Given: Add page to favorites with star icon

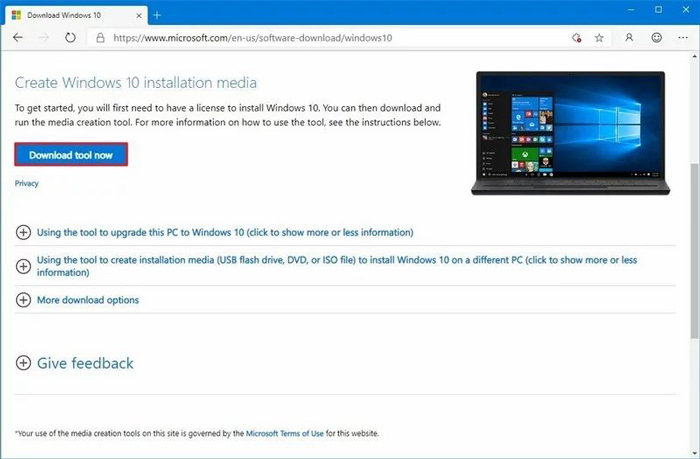Looking at the screenshot, I should tap(599, 37).
